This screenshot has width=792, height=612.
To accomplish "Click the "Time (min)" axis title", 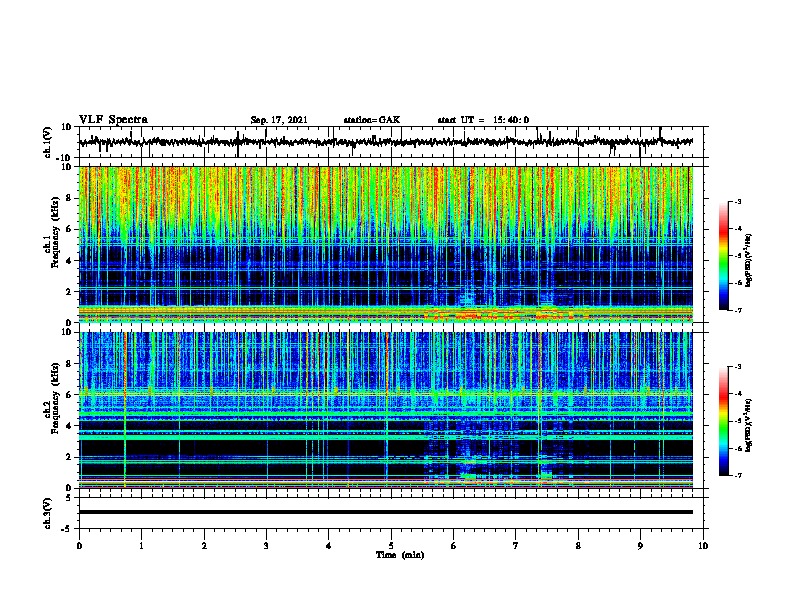I will tap(400, 555).
